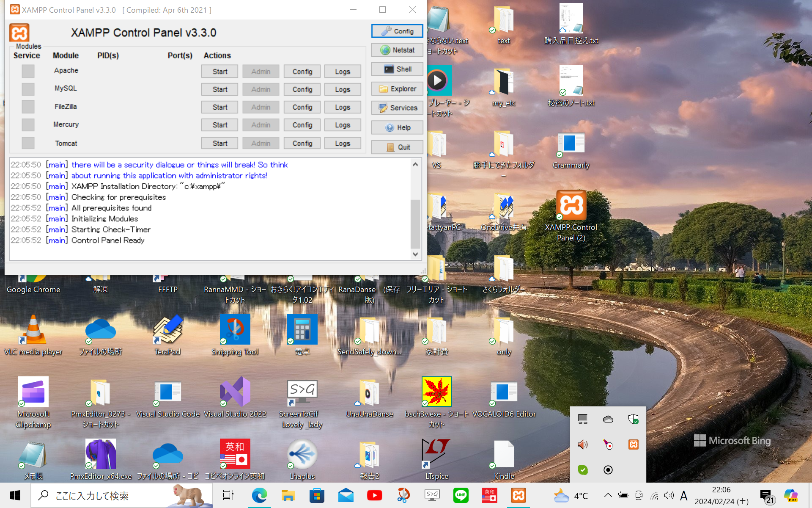Viewport: 812px width, 508px height.
Task: Click the XAMPP icon in the system tray popup
Action: point(633,444)
